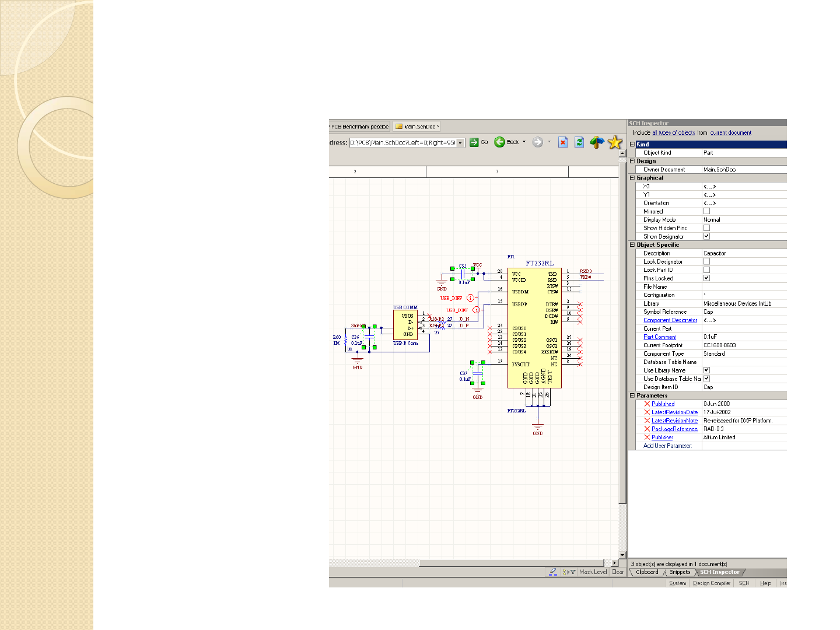The height and width of the screenshot is (630, 840).
Task: Click the green Go arrow icon
Action: click(474, 142)
